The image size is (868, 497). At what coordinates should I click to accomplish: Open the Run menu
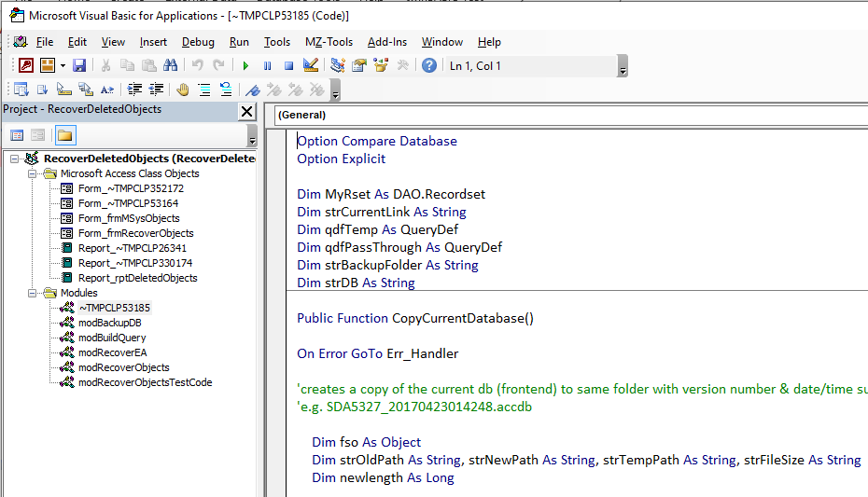239,42
